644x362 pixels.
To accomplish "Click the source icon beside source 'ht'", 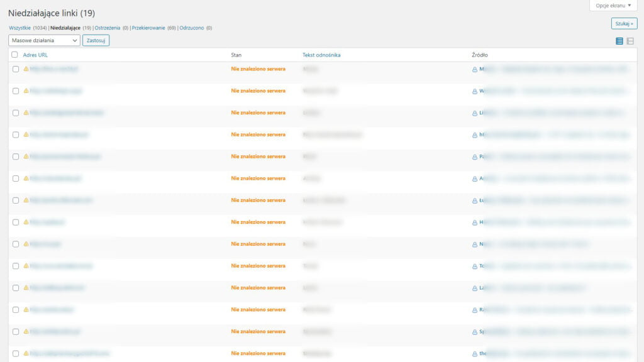I will click(x=474, y=134).
